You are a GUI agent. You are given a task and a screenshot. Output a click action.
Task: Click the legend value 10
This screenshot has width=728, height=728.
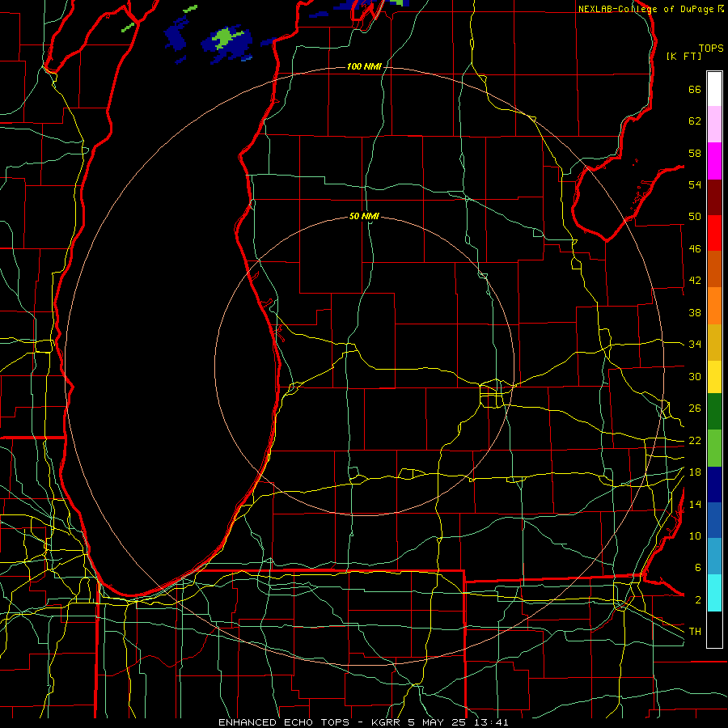(x=695, y=536)
